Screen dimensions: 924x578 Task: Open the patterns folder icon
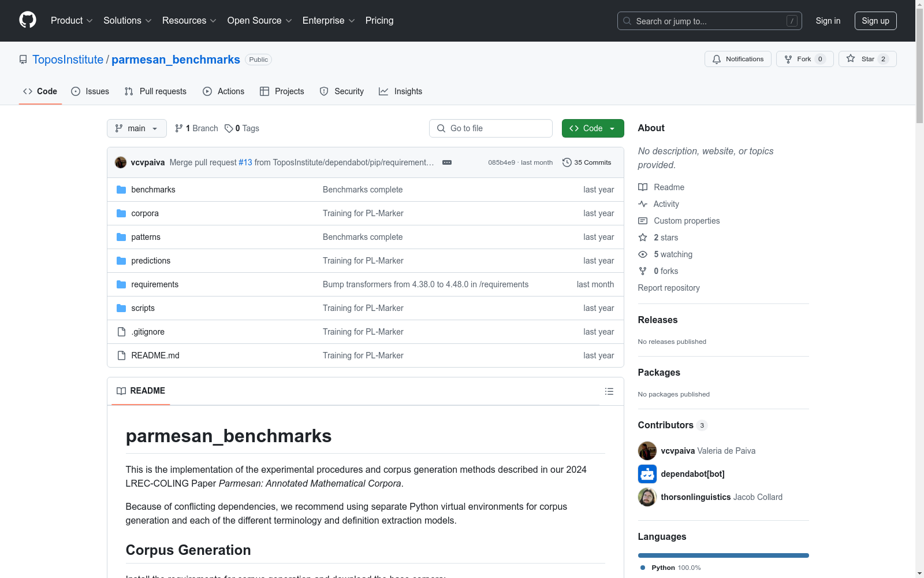[121, 237]
